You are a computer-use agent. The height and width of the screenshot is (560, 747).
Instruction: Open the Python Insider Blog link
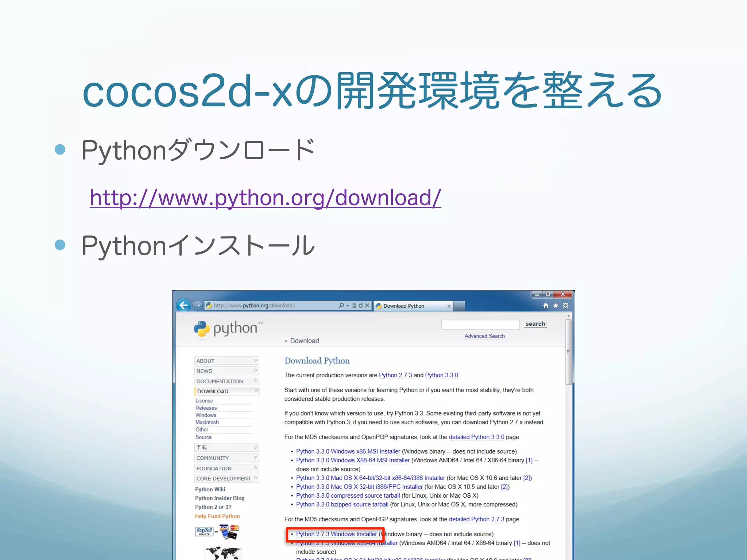220,498
